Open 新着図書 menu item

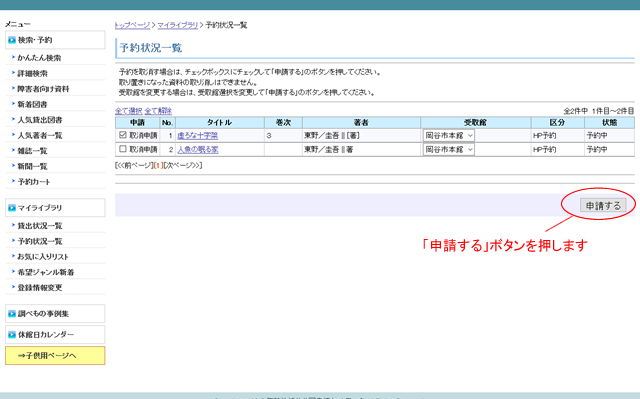click(x=32, y=104)
